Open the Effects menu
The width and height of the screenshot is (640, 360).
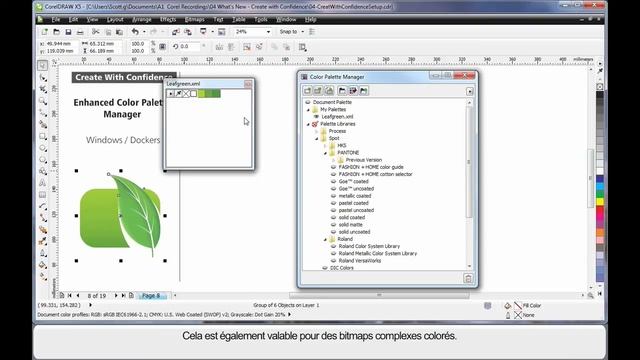[x=168, y=20]
